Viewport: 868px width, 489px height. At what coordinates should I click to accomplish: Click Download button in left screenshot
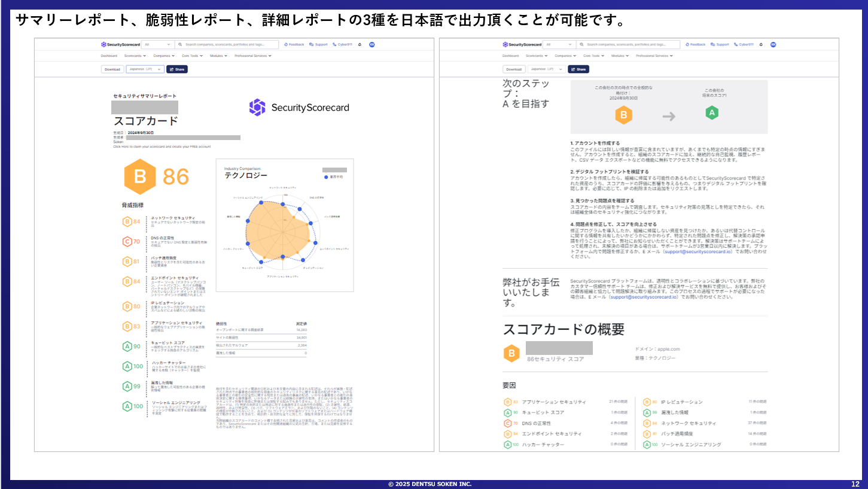tap(112, 69)
